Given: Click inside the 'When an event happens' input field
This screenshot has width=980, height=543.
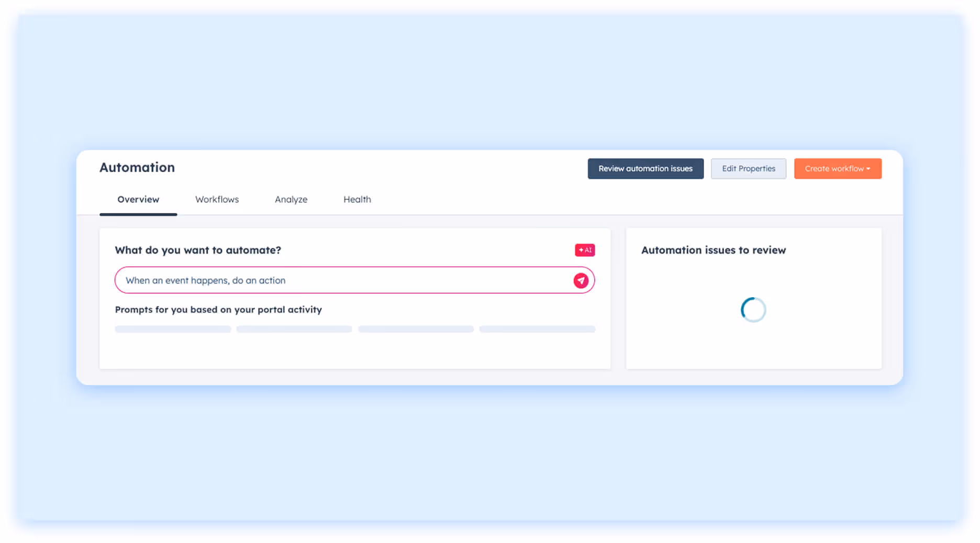Looking at the screenshot, I should tap(314, 280).
